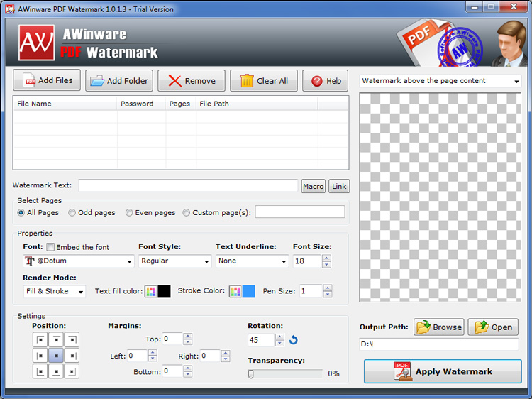Click the watermark preview area
Screen dimensions: 532x399
click(x=440, y=197)
